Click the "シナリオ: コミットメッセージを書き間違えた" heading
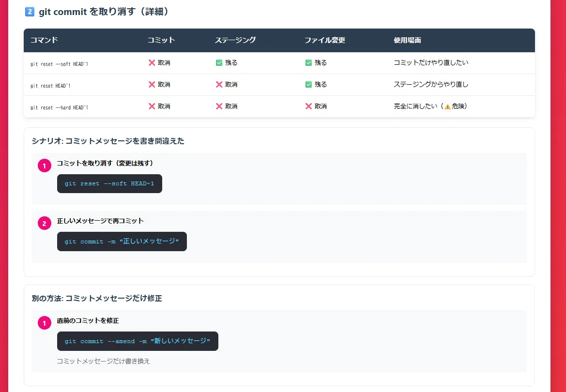The image size is (566, 392). point(108,141)
